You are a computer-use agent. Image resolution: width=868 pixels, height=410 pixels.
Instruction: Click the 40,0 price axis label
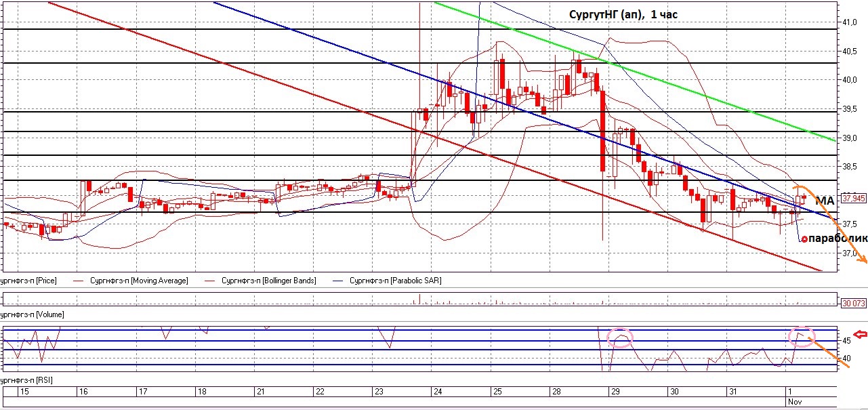tap(850, 80)
